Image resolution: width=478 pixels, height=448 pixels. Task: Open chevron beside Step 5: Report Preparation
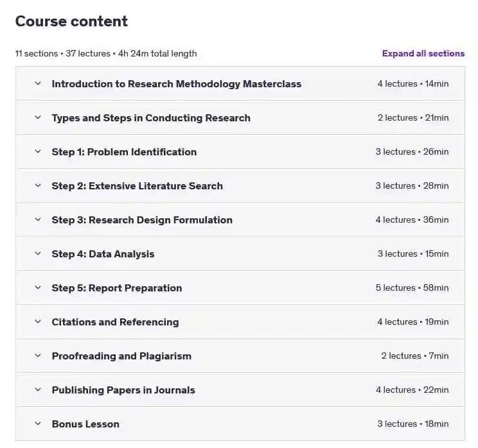tap(38, 287)
